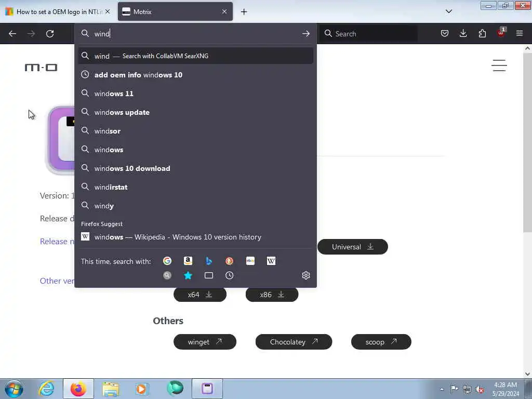
Task: Search open tabs via tab icon
Action: [x=209, y=275]
